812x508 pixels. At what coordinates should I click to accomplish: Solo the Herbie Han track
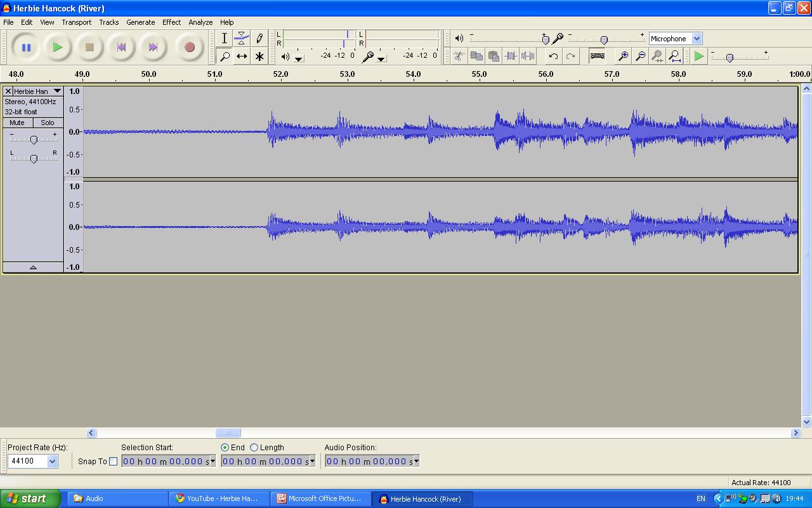coord(48,123)
